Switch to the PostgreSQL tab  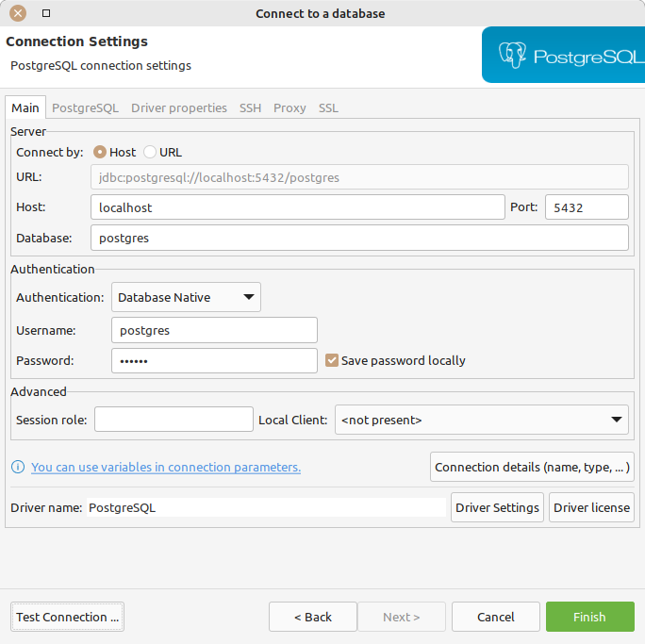[85, 107]
